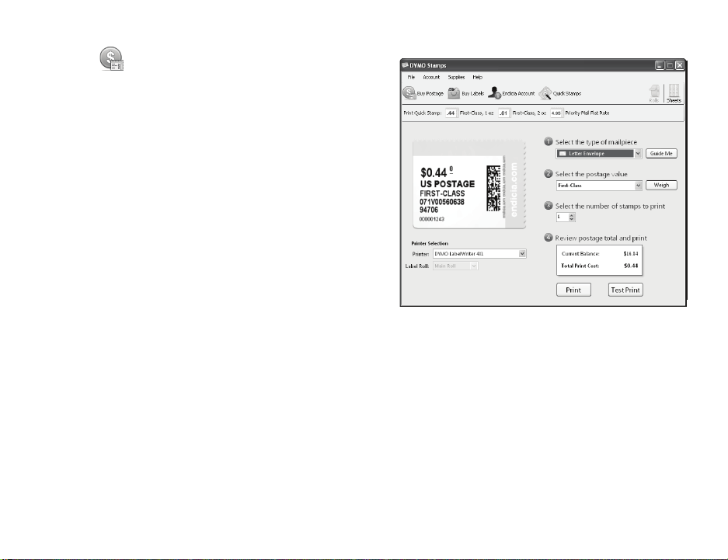Open the File menu
Screen dimensions: 728x560
pos(411,78)
